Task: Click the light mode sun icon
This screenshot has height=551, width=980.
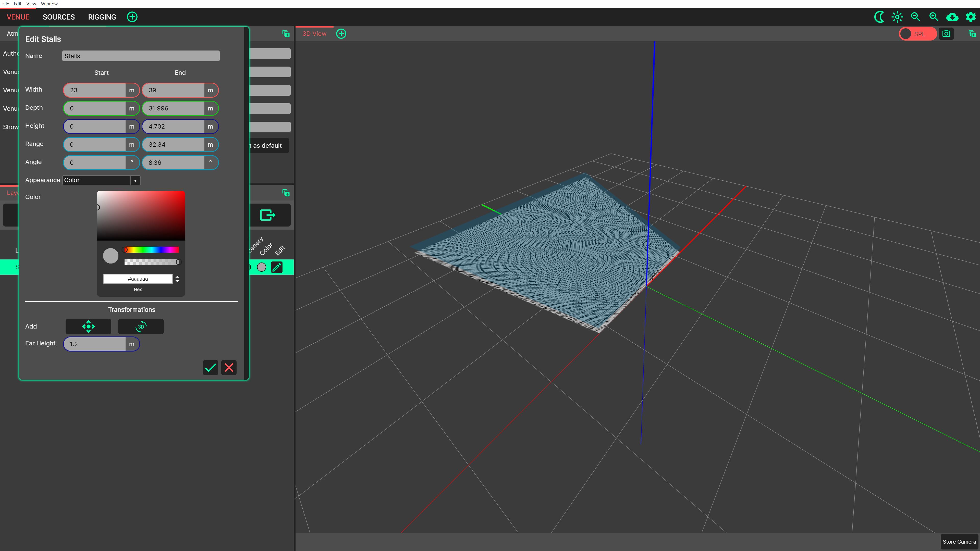Action: pos(897,17)
